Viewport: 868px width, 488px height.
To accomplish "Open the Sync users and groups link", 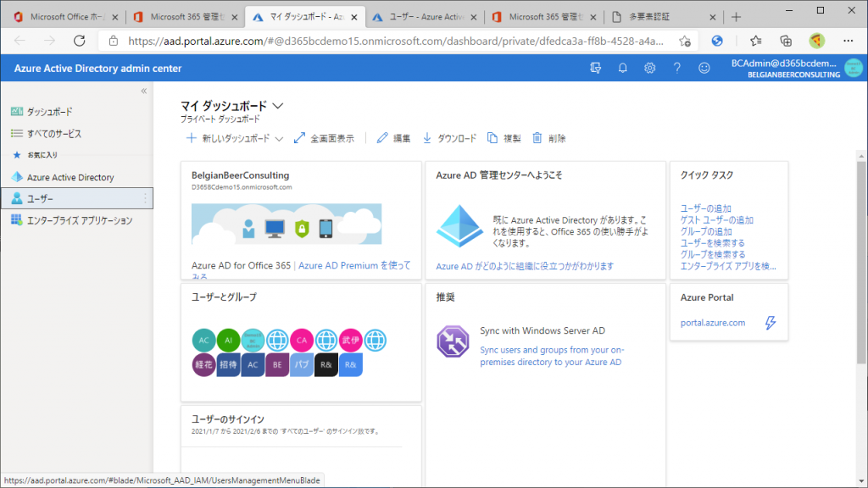I will coord(552,356).
